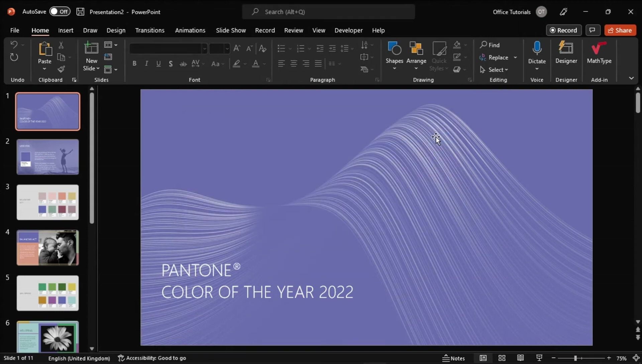Click the Format Painter brush icon
This screenshot has height=364, width=642.
tap(61, 69)
